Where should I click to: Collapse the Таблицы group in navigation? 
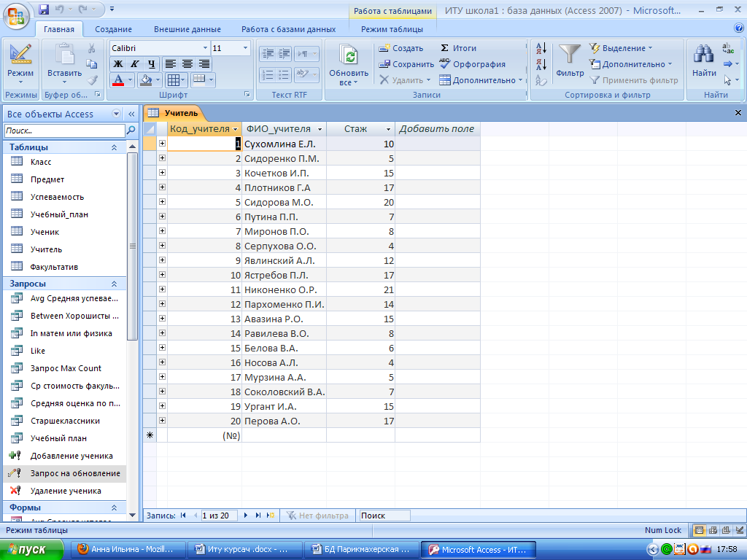[x=114, y=147]
